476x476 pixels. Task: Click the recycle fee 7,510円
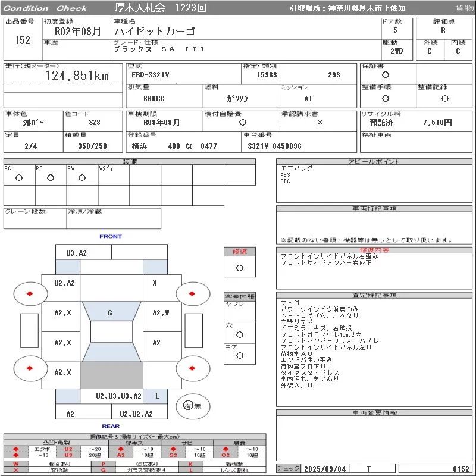coord(437,123)
